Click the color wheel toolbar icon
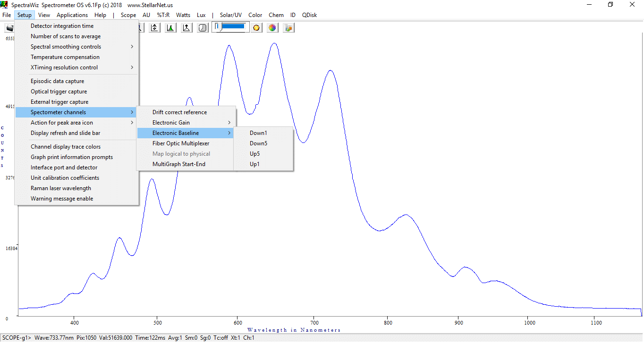The image size is (644, 343). (272, 28)
